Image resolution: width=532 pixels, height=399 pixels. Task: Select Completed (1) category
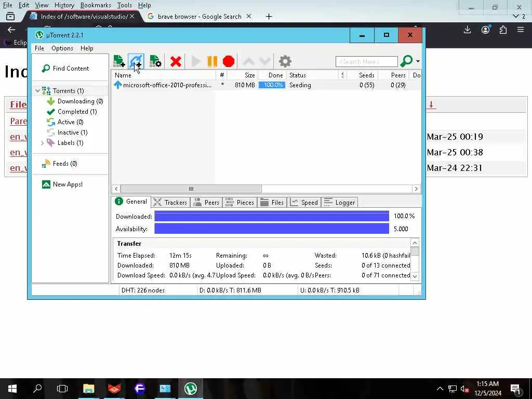point(72,112)
